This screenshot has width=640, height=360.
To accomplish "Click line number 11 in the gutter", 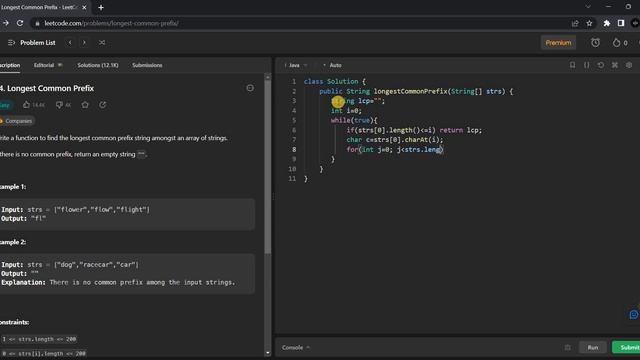I will tap(292, 179).
